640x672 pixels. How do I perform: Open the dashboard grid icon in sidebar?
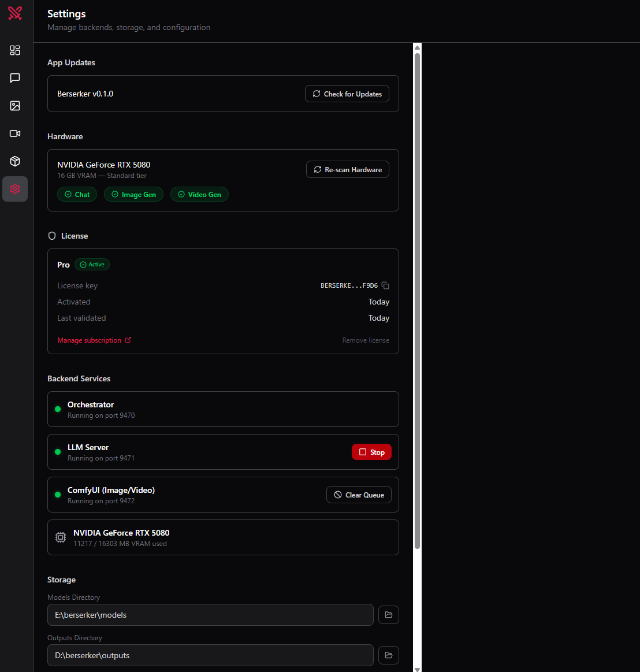pos(15,50)
